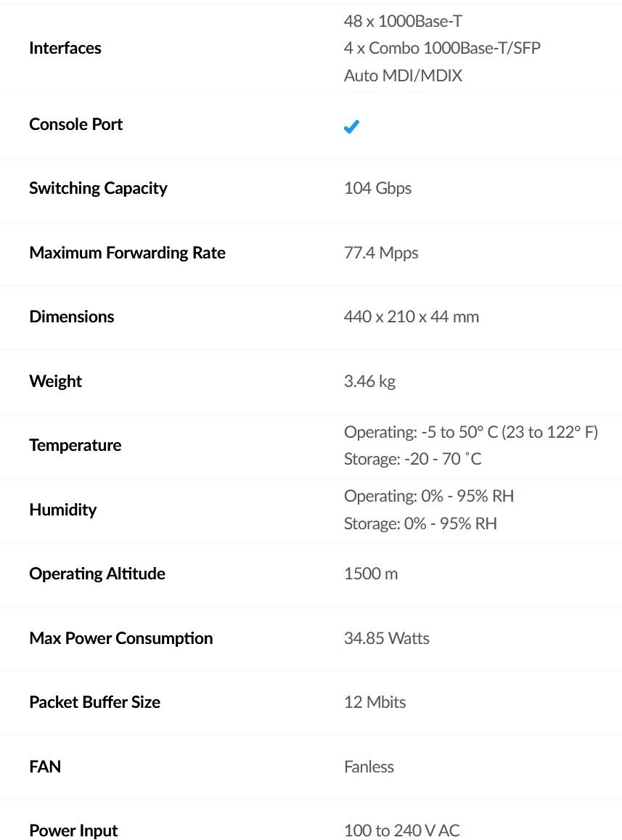Image resolution: width=622 pixels, height=840 pixels.
Task: Click the Interfaces row label
Action: click(x=65, y=48)
